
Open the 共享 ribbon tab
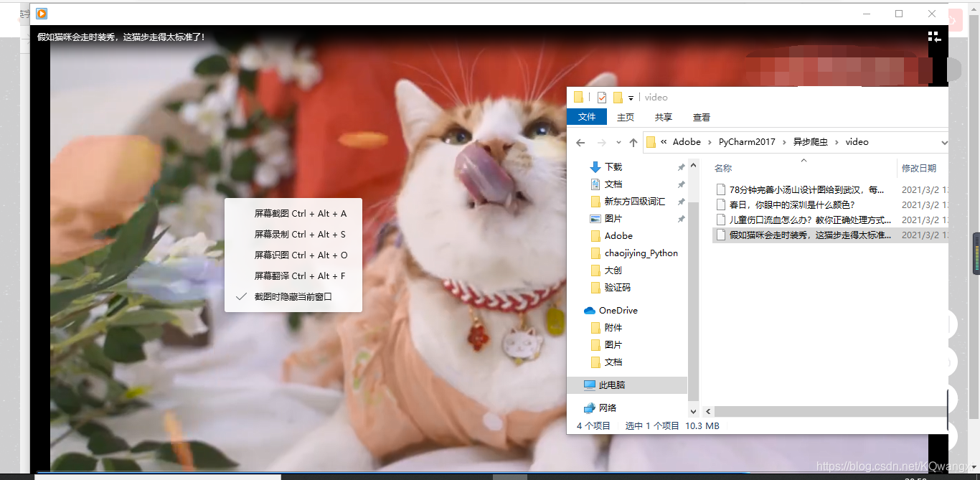664,117
